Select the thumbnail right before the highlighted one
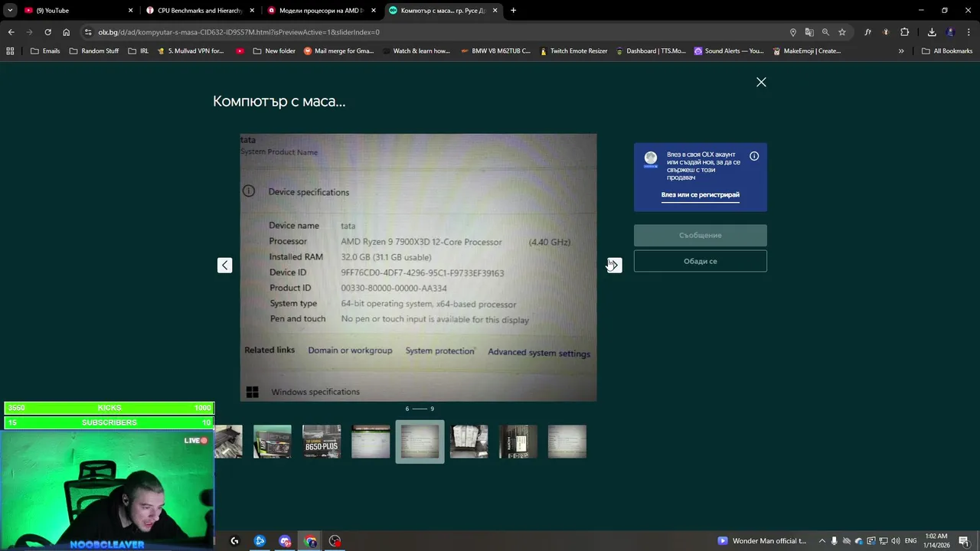Image resolution: width=980 pixels, height=551 pixels. (x=371, y=442)
